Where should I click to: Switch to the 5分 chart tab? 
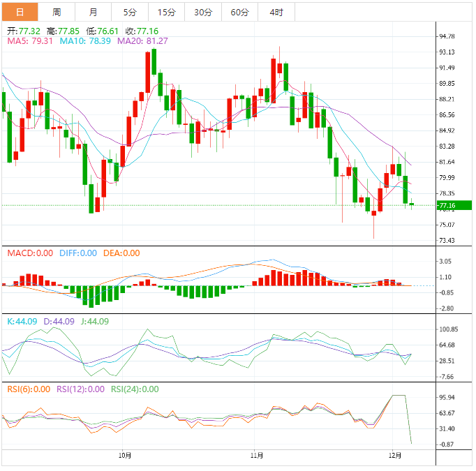[x=130, y=13]
